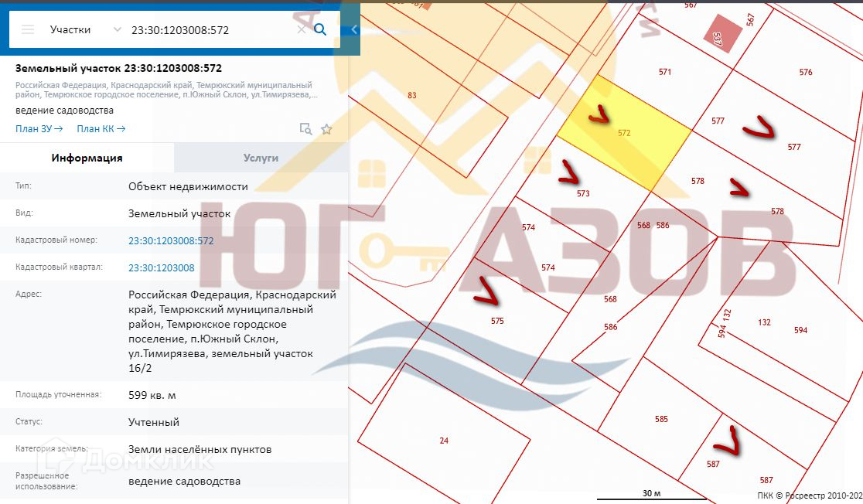Select parcel 24 on the map
Image resolution: width=863 pixels, height=504 pixels.
[444, 441]
